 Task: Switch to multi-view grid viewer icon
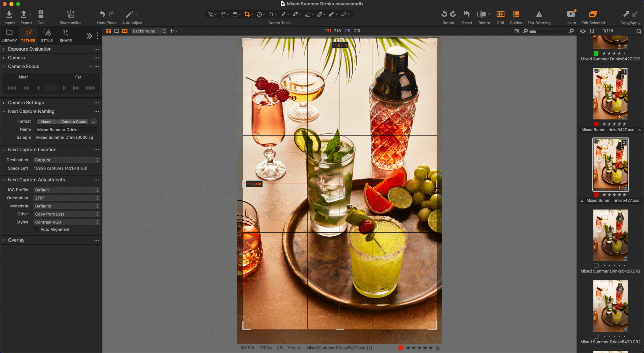click(x=108, y=31)
